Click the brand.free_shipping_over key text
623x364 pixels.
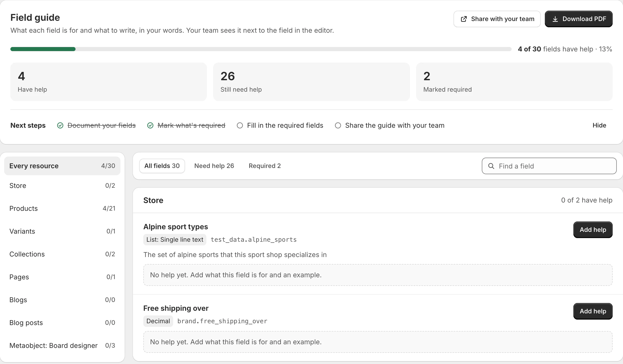tap(222, 321)
